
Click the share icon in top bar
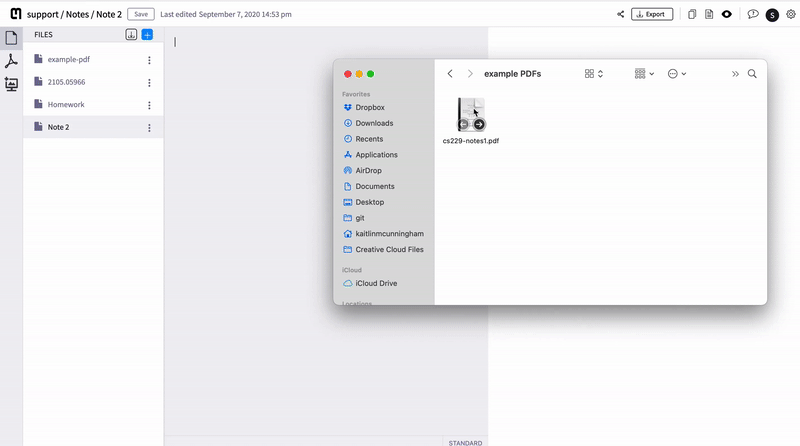point(620,14)
